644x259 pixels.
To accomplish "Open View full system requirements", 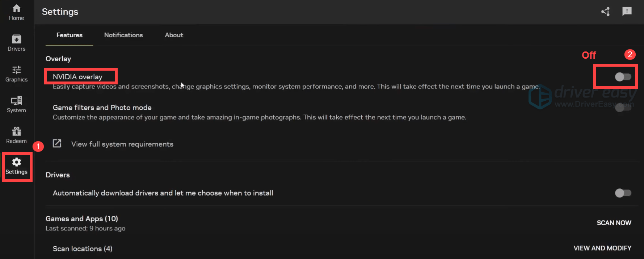I will [x=122, y=144].
